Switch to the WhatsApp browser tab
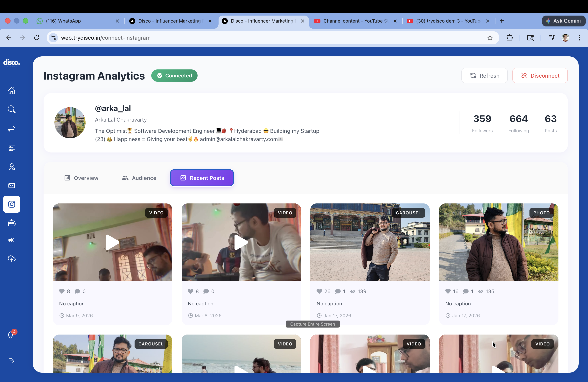Viewport: 588px width, 382px height. tap(64, 21)
